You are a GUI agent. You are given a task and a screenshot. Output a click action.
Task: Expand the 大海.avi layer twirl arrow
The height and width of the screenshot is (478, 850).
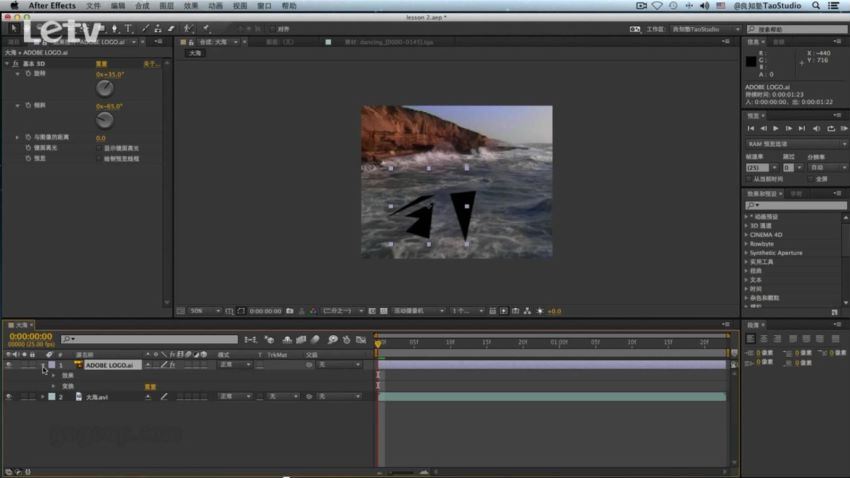(x=43, y=397)
